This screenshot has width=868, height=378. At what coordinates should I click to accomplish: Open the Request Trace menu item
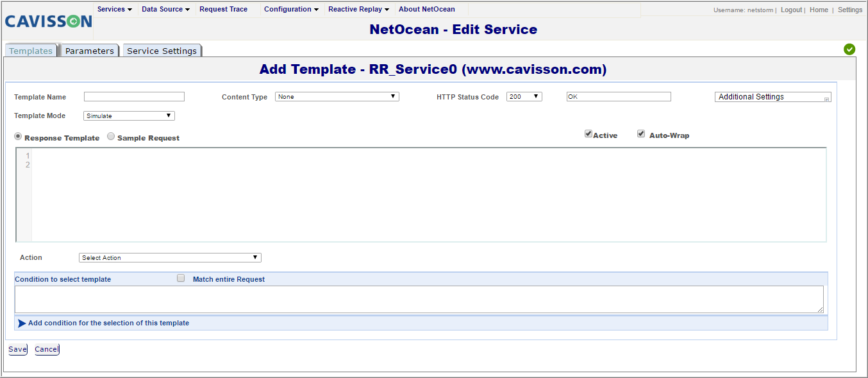[x=224, y=10]
